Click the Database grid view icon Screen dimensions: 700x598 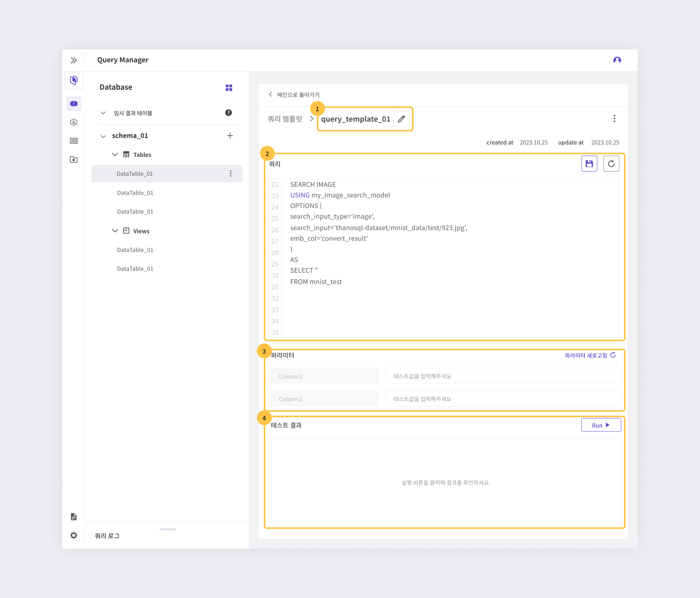[229, 88]
